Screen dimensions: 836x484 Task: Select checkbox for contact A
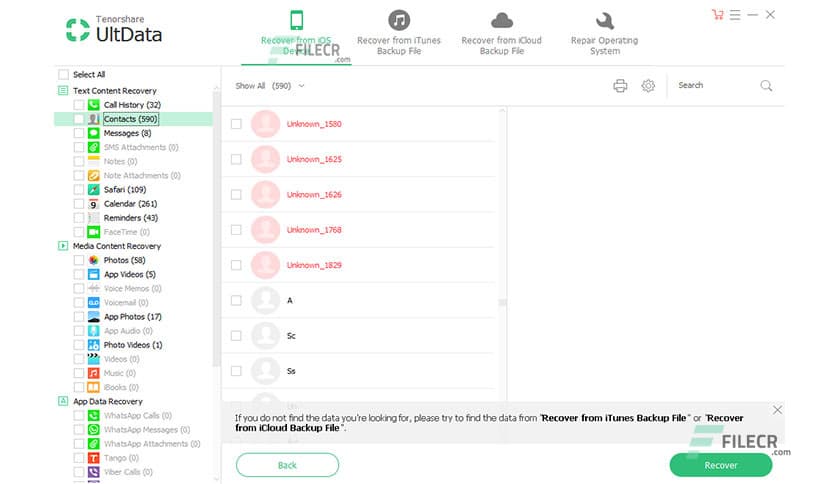click(x=236, y=301)
